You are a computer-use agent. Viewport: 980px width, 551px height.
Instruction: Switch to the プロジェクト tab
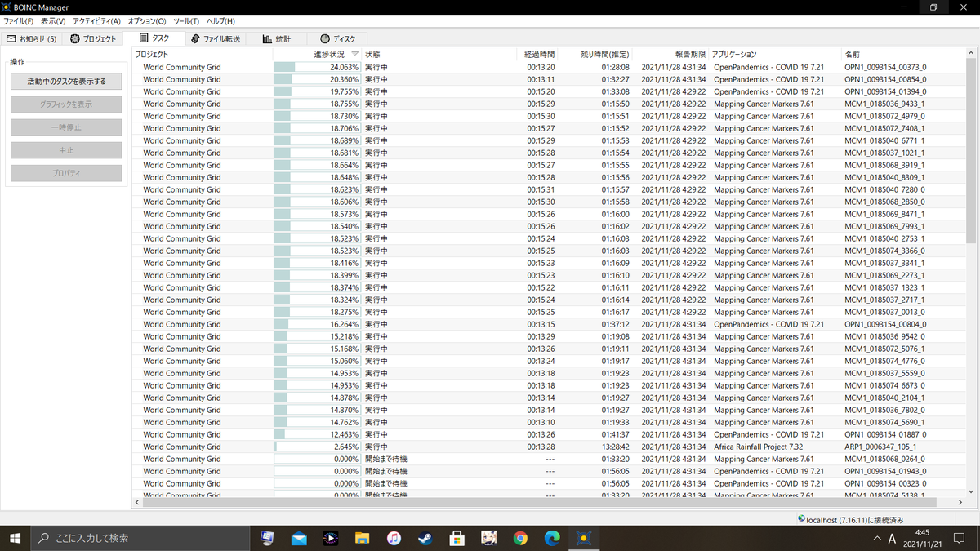(x=94, y=38)
